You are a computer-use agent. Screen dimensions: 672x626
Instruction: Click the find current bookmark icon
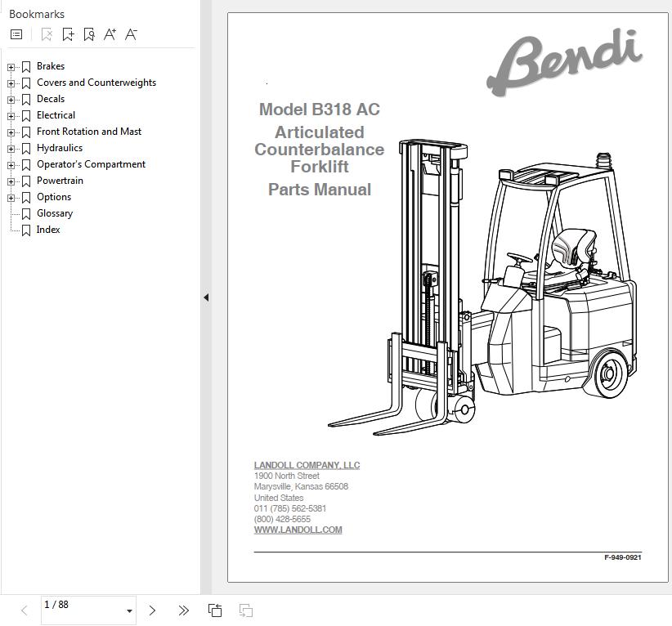pyautogui.click(x=89, y=34)
